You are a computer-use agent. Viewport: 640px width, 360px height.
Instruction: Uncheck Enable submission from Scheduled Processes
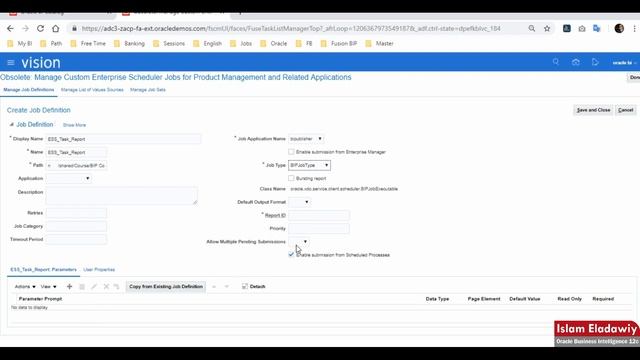pos(291,255)
